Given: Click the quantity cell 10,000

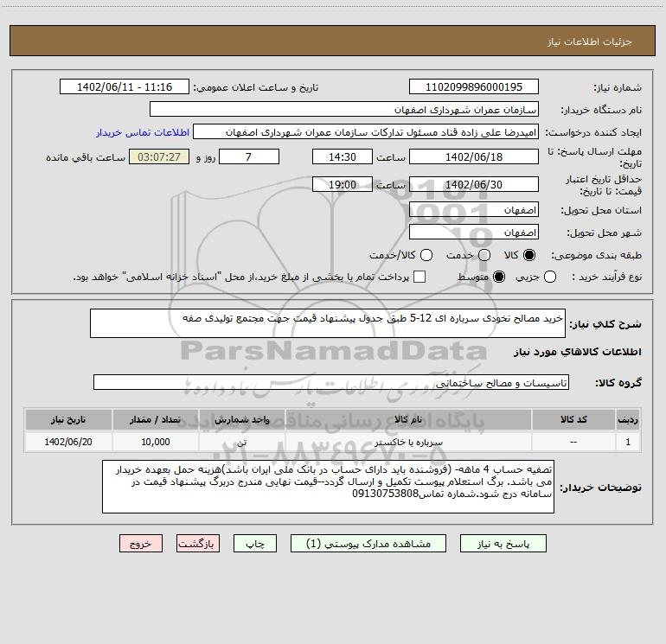Looking at the screenshot, I should tap(155, 442).
